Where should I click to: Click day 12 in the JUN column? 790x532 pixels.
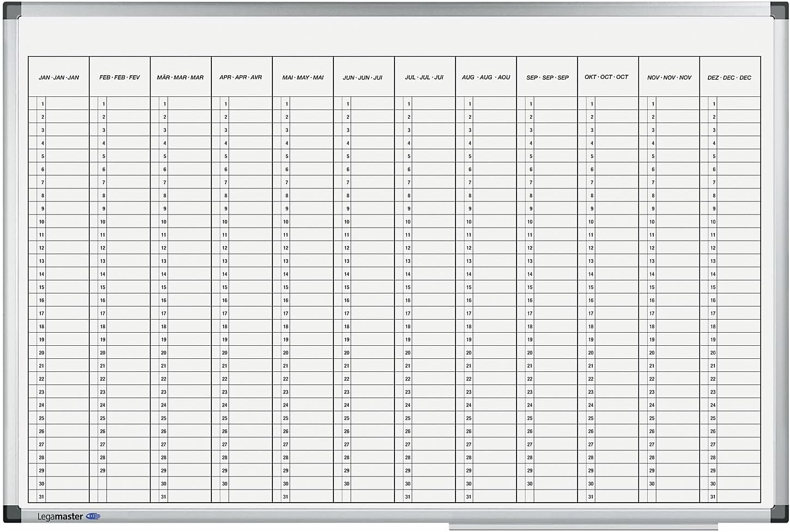tap(347, 248)
